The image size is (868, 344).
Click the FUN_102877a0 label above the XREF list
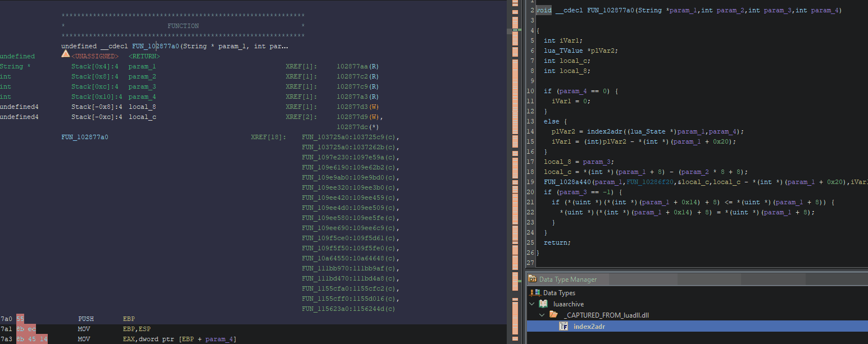point(85,137)
